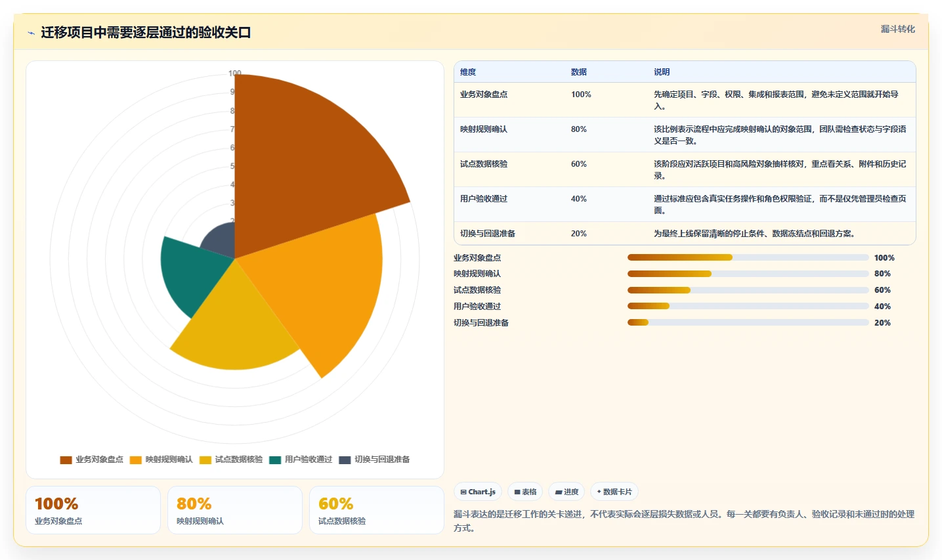Click the 60% value in the table
The height and width of the screenshot is (560, 942).
tap(579, 164)
